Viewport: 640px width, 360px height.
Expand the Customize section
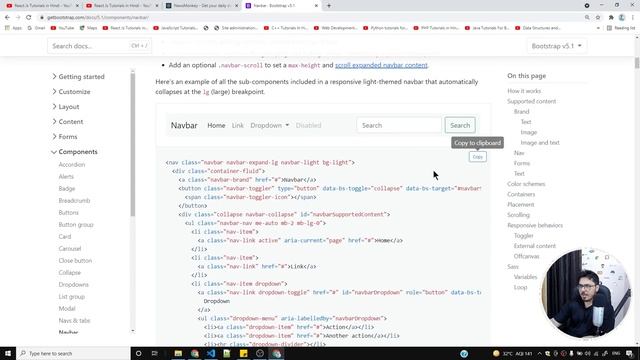[71, 91]
